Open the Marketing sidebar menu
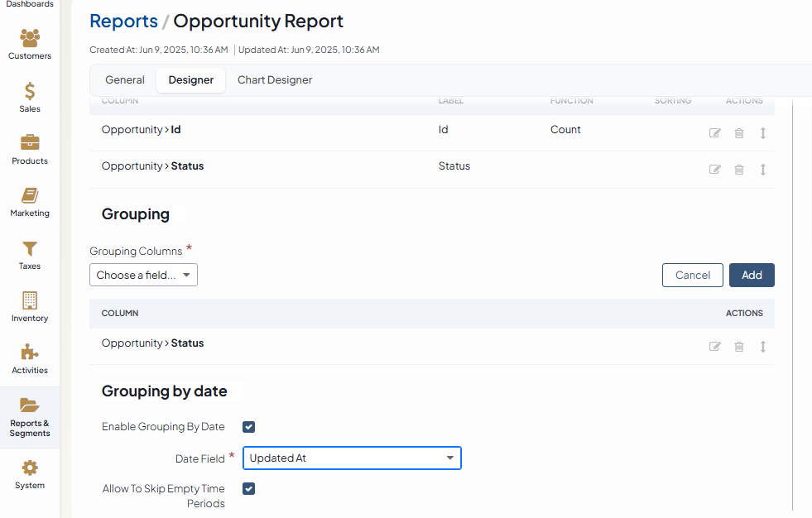Screen dimensions: 812x518 tap(30, 202)
